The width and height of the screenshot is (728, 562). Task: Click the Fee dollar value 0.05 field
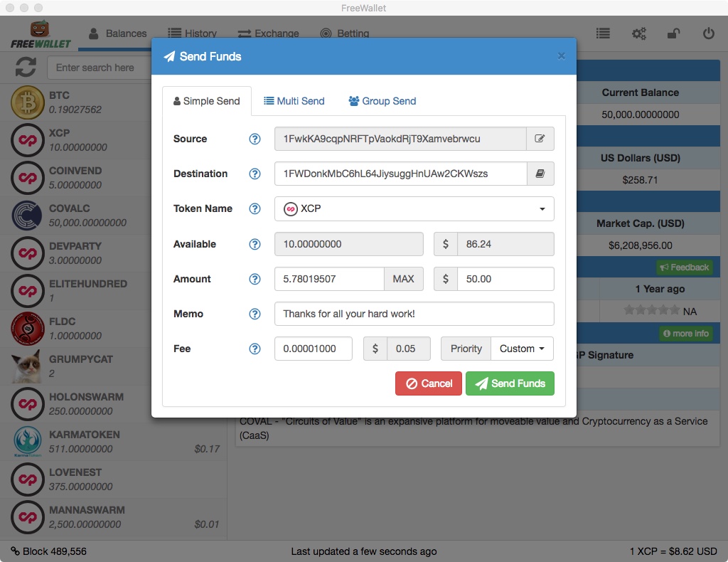tap(409, 349)
